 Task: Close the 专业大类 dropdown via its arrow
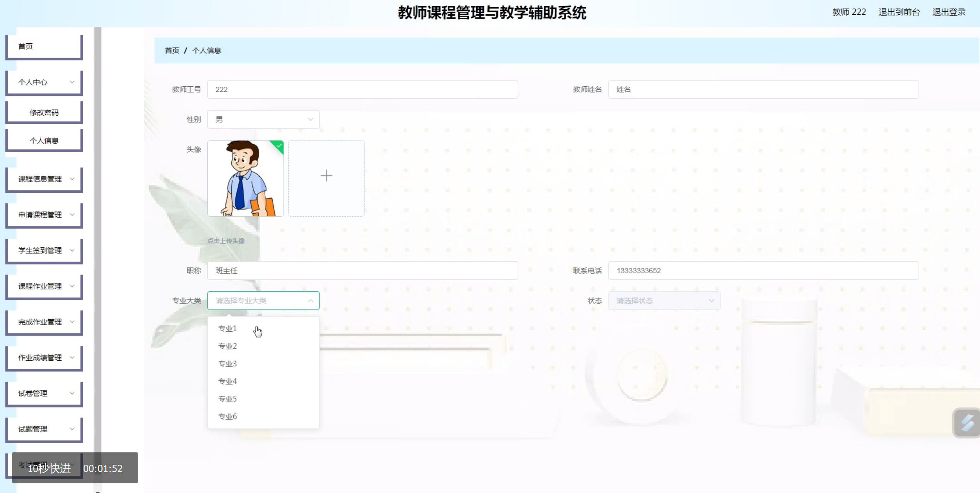(x=311, y=301)
